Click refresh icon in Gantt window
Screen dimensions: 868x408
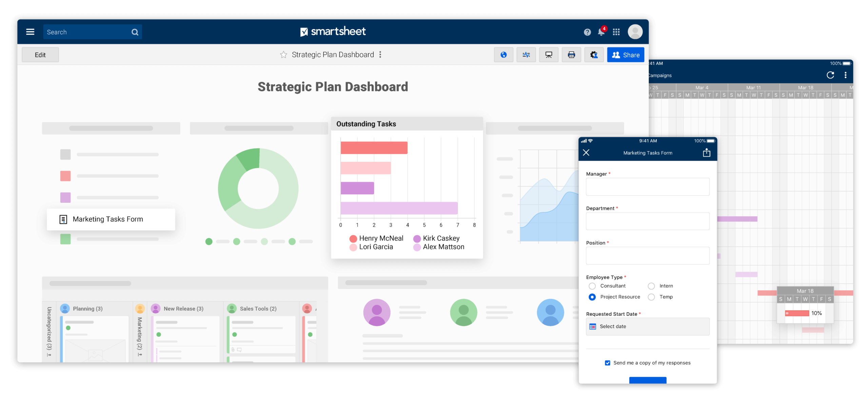pyautogui.click(x=830, y=75)
